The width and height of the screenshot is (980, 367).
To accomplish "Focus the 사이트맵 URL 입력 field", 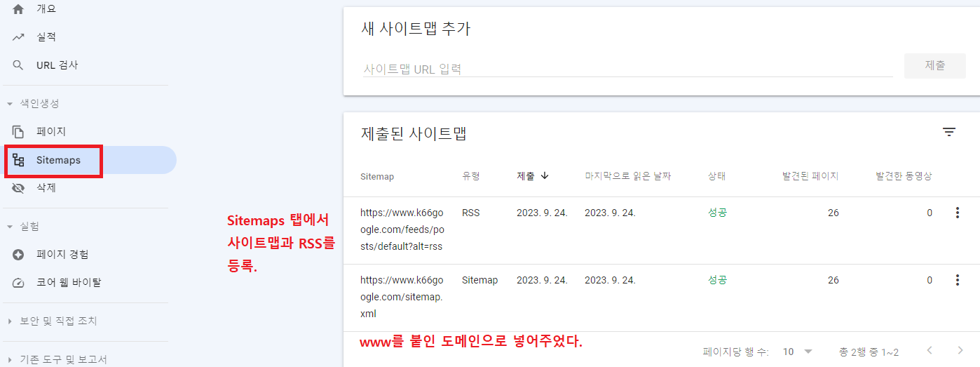I will [627, 69].
